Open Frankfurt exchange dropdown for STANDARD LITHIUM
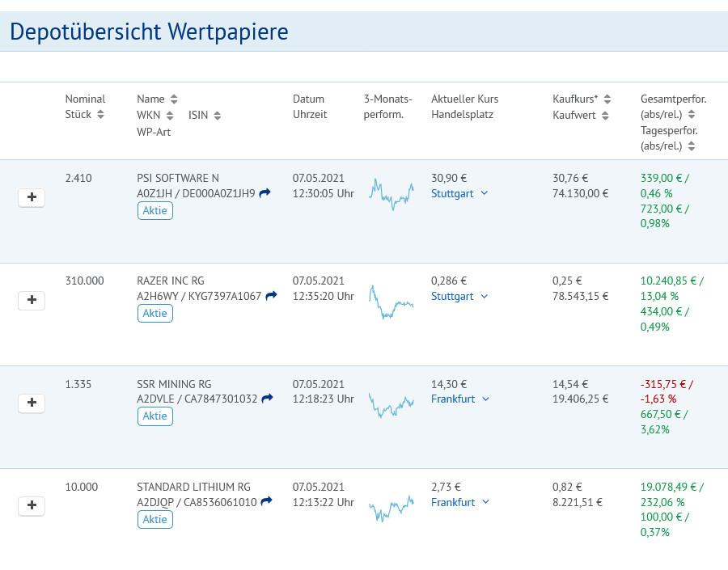The height and width of the screenshot is (570, 728). coord(459,502)
